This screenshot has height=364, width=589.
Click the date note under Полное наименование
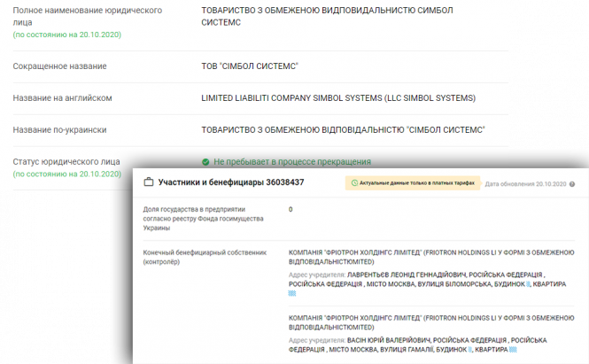click(67, 35)
